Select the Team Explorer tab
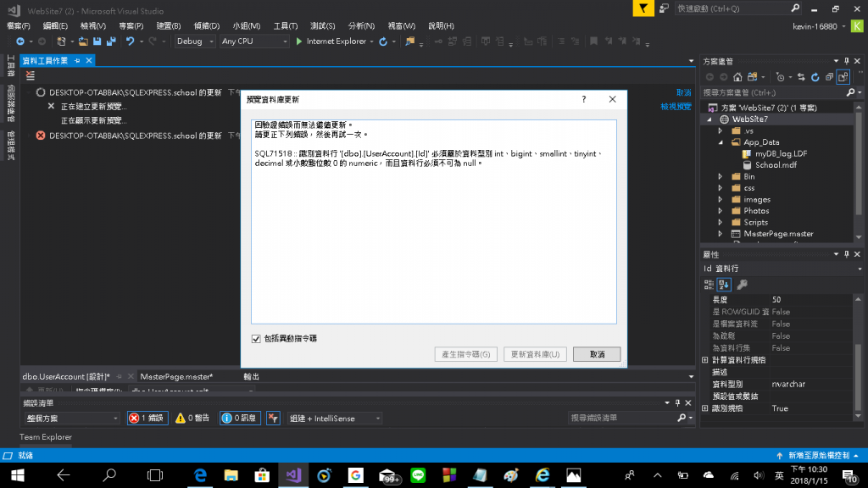868x488 pixels. click(46, 437)
